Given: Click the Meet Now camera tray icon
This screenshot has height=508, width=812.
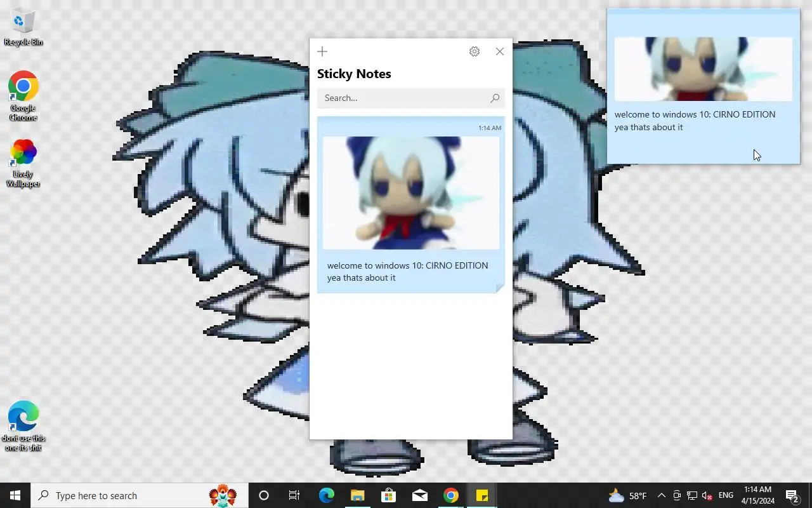Looking at the screenshot, I should pyautogui.click(x=677, y=495).
